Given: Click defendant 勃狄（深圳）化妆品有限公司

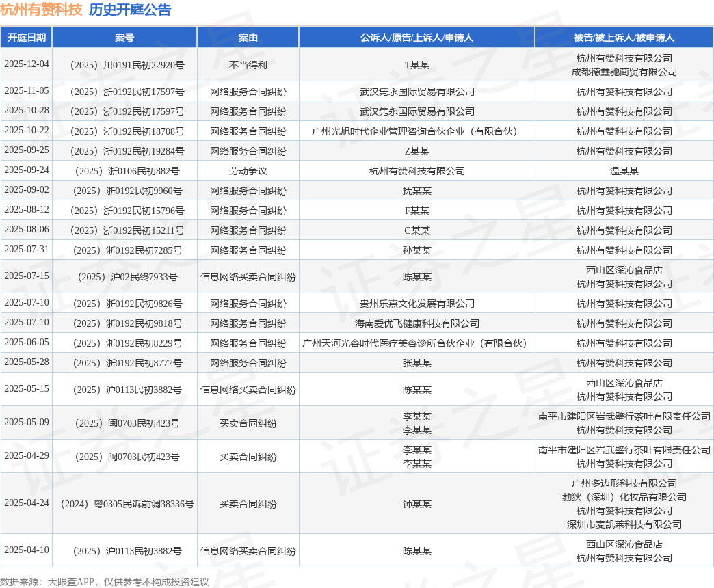Looking at the screenshot, I should 624,497.
